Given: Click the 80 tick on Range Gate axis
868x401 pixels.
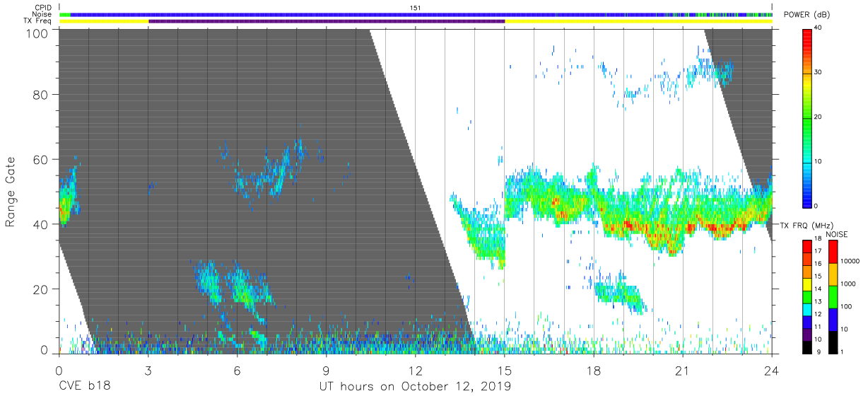Looking at the screenshot, I should 40,94.
